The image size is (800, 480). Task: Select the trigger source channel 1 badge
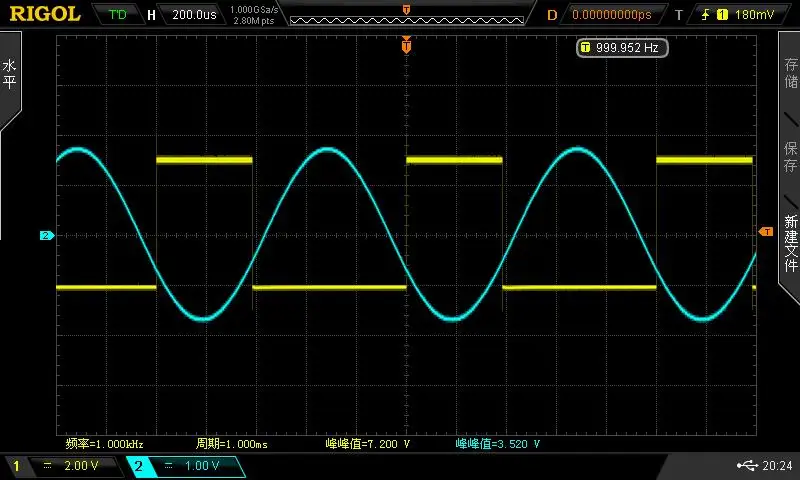point(722,15)
